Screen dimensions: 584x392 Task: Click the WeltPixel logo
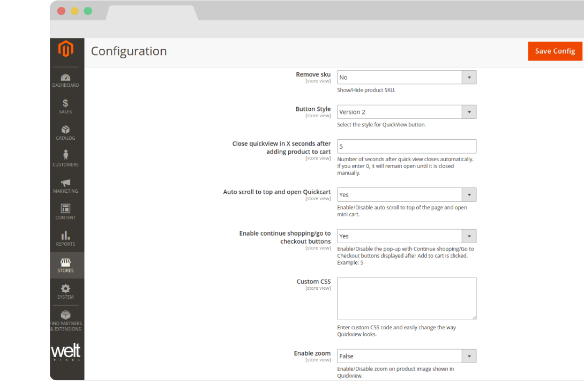(x=65, y=353)
